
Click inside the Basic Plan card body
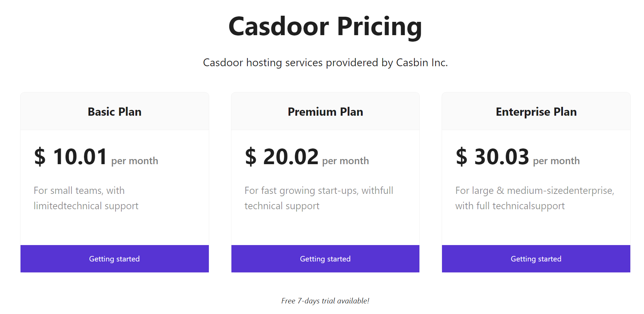coord(114,225)
